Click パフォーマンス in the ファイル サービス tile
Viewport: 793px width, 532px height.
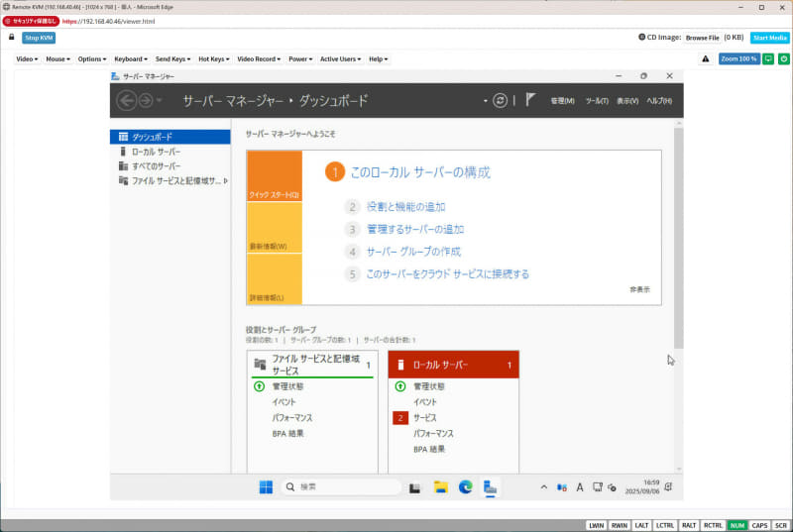point(292,418)
